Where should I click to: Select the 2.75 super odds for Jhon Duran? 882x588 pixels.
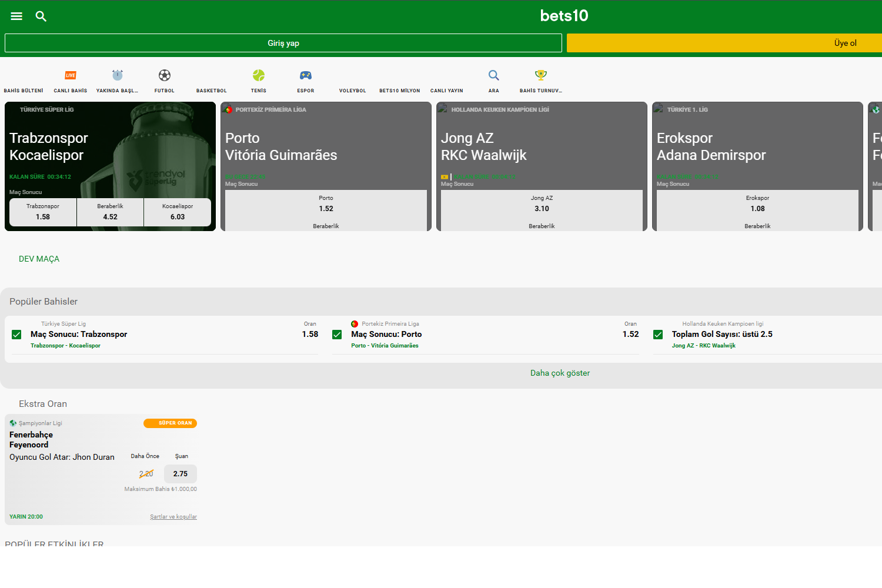[181, 474]
